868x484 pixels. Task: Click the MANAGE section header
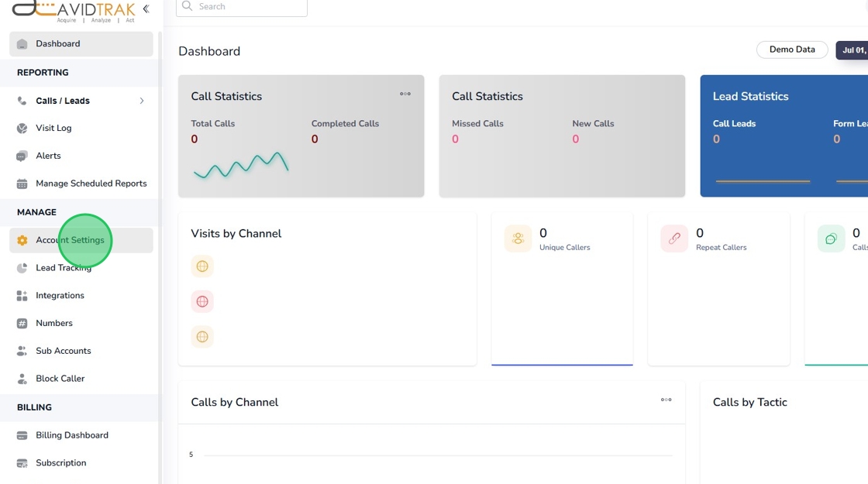coord(36,212)
